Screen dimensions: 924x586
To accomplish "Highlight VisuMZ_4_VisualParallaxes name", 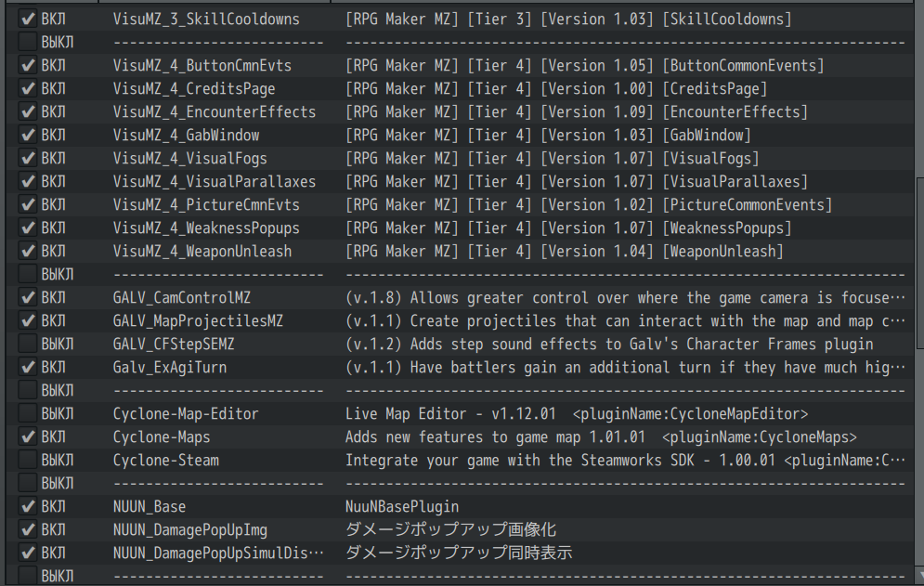I will pyautogui.click(x=215, y=182).
